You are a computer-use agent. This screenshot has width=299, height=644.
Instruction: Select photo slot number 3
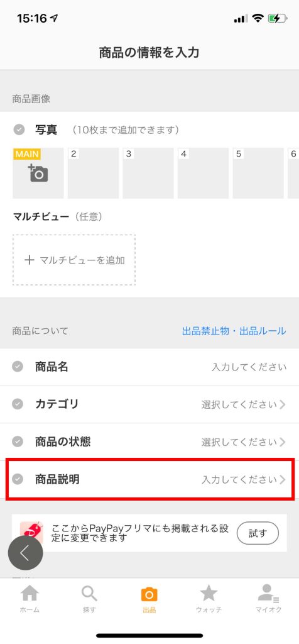point(148,173)
